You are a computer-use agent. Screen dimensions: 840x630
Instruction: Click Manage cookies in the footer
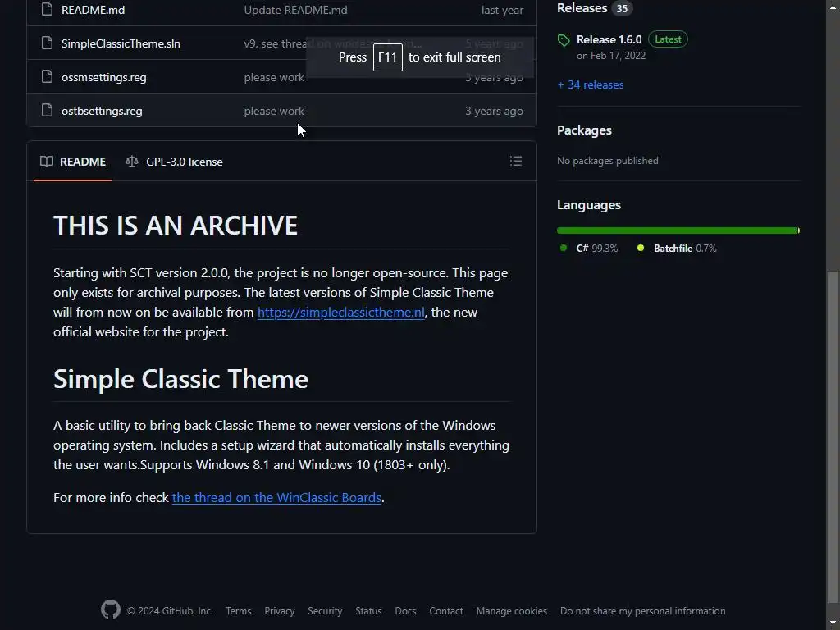point(512,610)
